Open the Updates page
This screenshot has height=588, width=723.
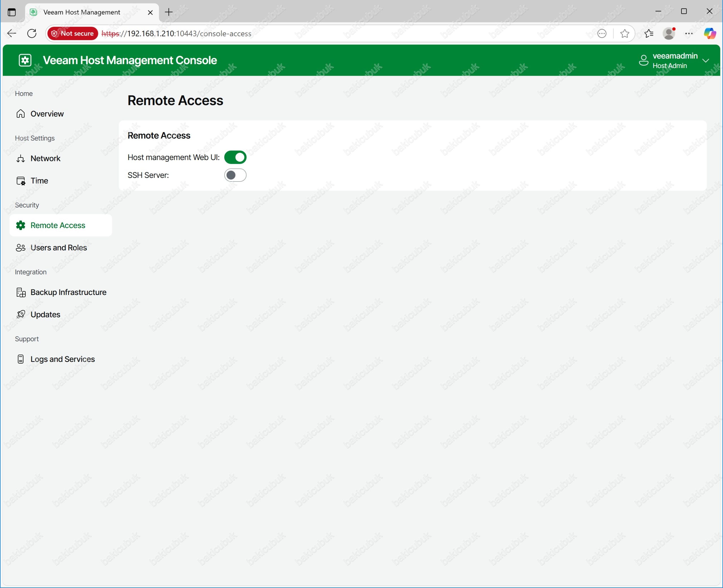[61, 315]
